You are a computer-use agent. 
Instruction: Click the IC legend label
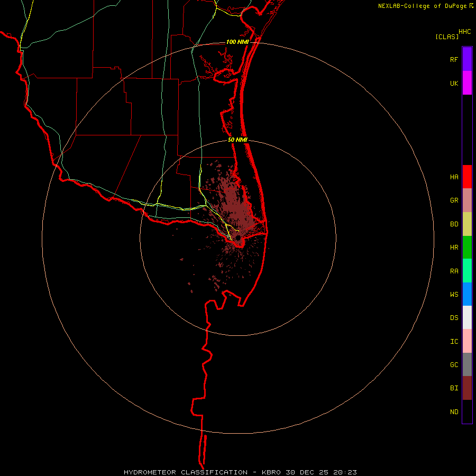click(454, 342)
